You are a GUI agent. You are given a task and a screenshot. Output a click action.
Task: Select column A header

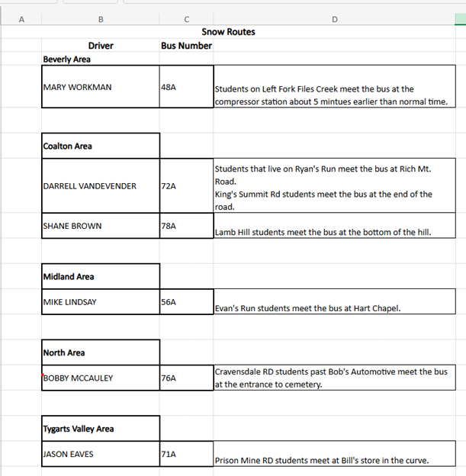pyautogui.click(x=21, y=19)
